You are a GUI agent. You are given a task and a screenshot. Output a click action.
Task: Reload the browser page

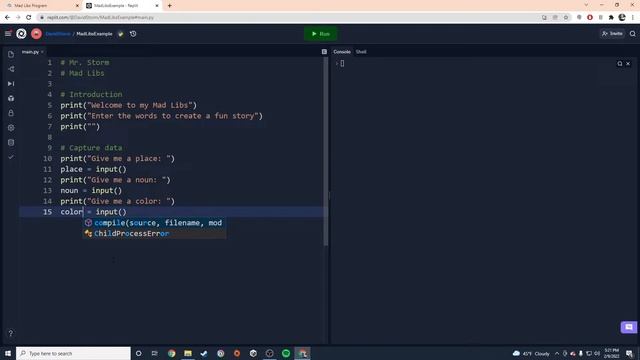pyautogui.click(x=29, y=18)
